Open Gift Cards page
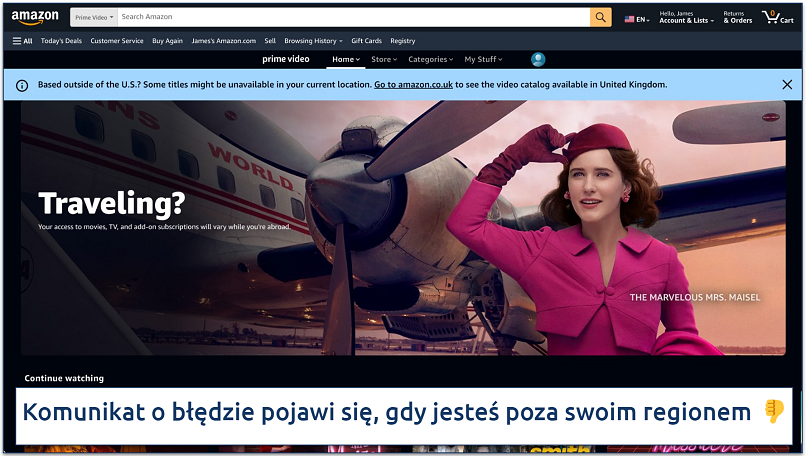Screen dimensions: 806x456 [x=366, y=41]
